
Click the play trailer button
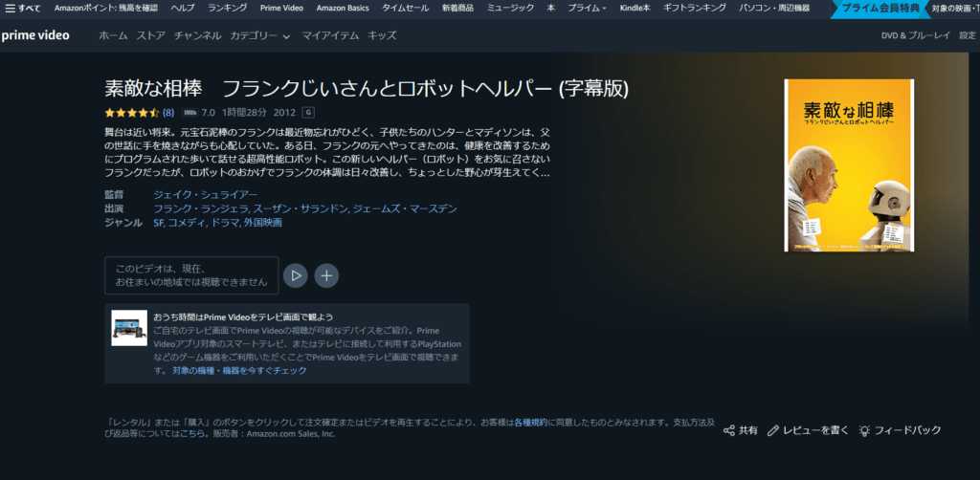[296, 275]
